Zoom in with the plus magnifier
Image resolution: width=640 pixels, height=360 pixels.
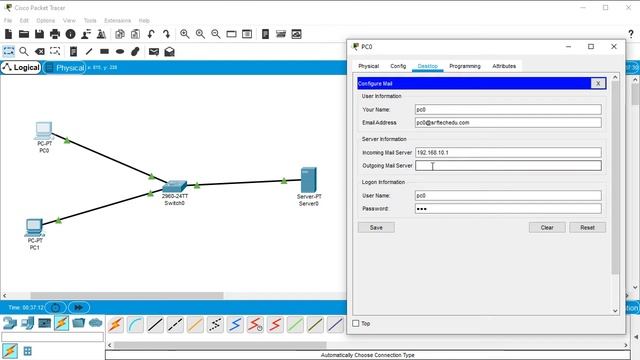point(185,34)
